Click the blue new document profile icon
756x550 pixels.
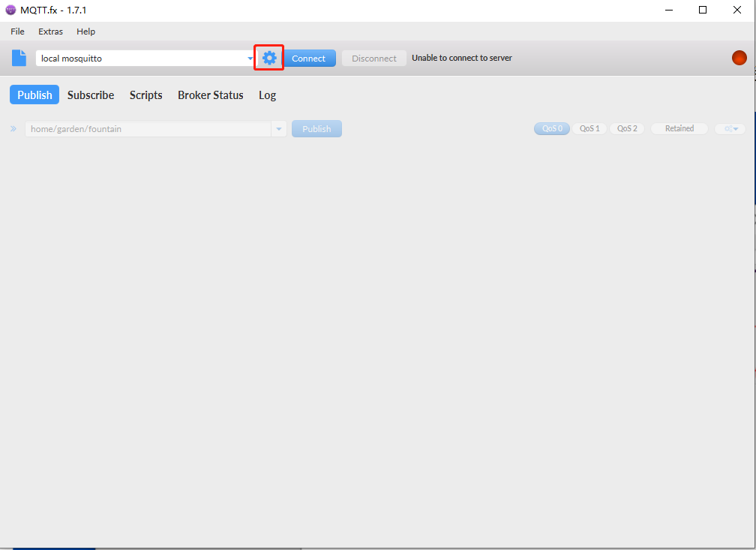(19, 58)
